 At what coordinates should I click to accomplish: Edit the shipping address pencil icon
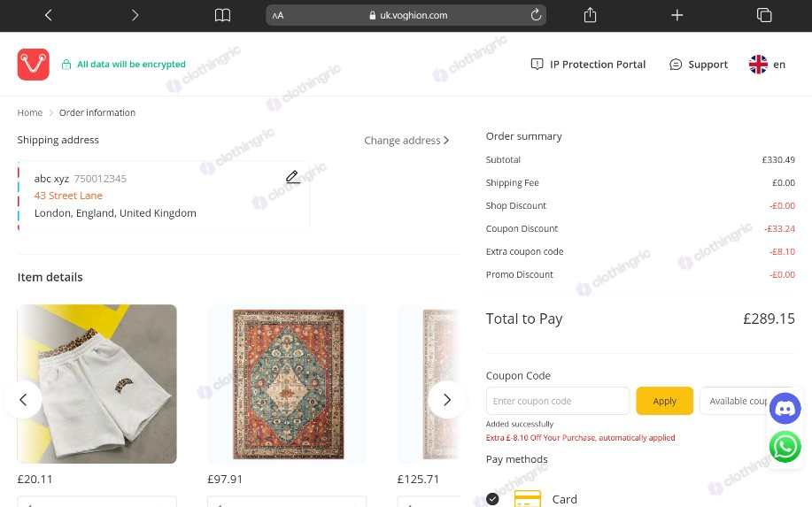click(x=292, y=177)
